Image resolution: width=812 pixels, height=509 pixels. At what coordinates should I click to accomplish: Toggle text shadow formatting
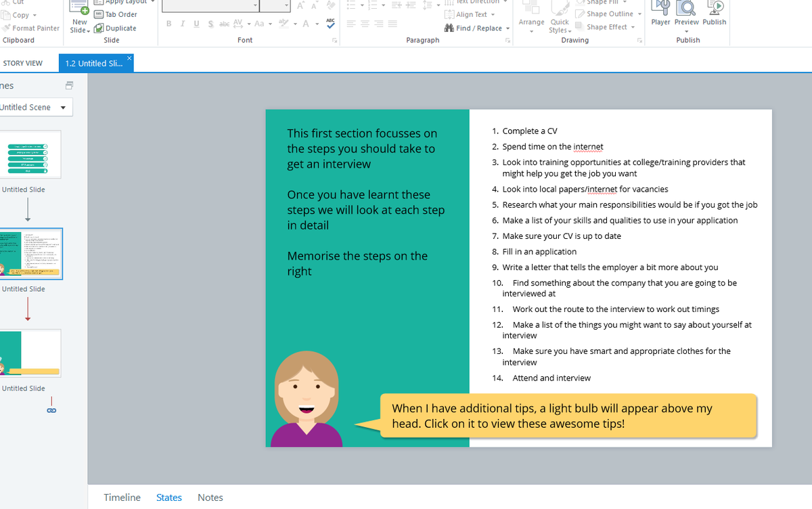click(x=210, y=24)
